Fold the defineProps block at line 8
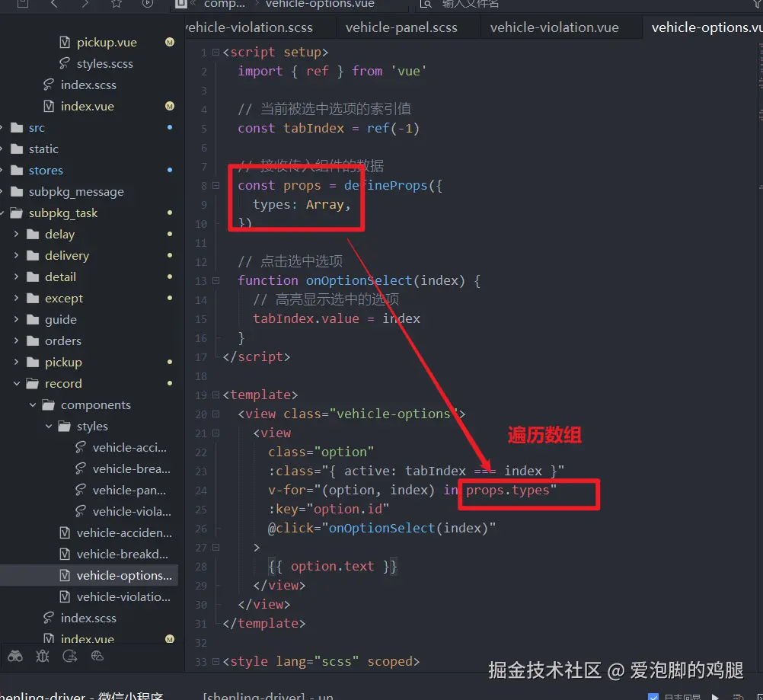Viewport: 763px width, 700px height. click(215, 185)
